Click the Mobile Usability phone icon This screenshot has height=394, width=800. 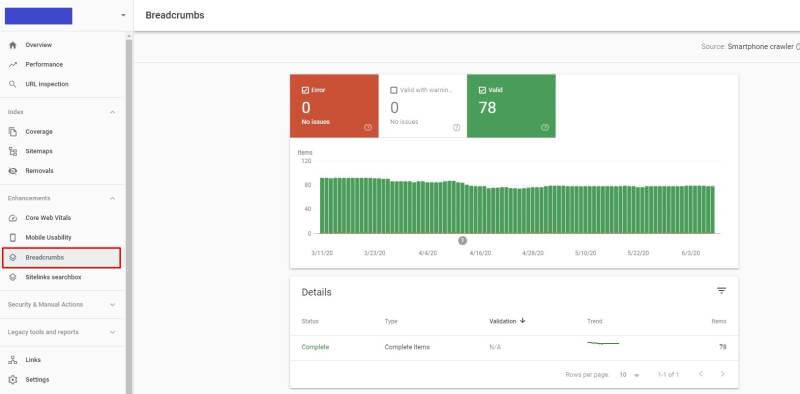pyautogui.click(x=13, y=237)
